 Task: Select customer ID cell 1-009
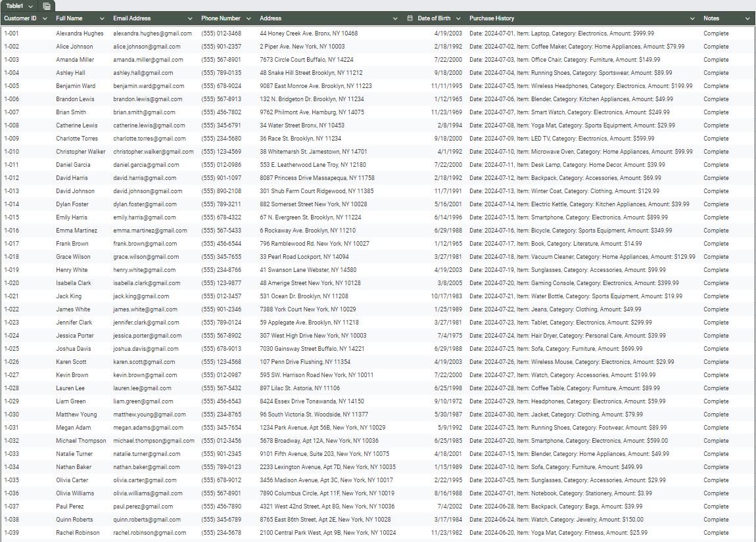[x=12, y=138]
